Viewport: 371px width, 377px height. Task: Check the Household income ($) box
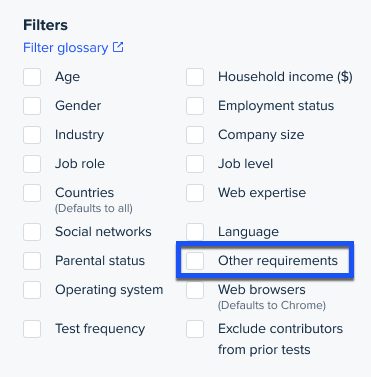195,77
